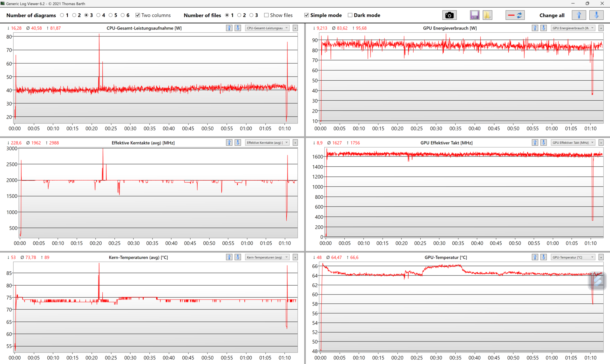Image resolution: width=610 pixels, height=364 pixels.
Task: Click the purple floppy disk save icon
Action: (474, 15)
